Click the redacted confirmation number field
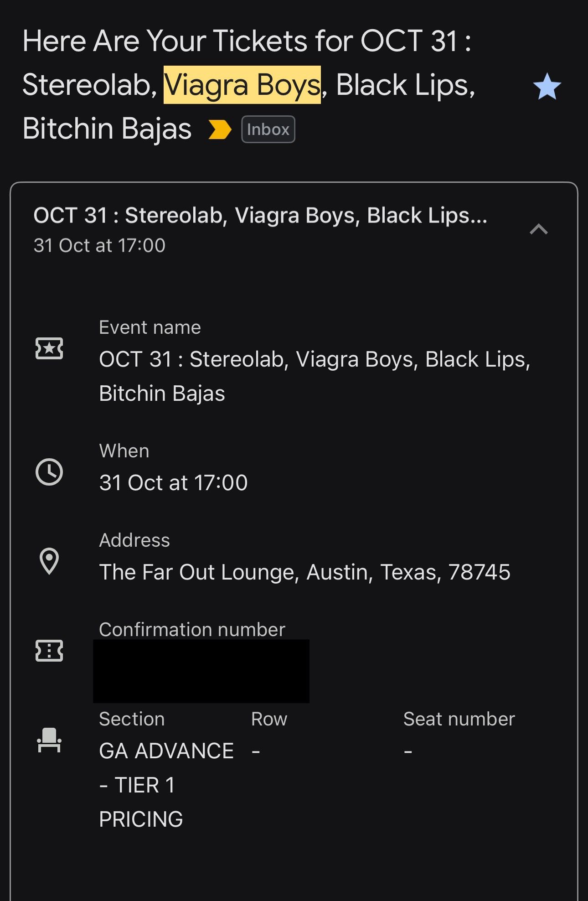The image size is (588, 901). [201, 669]
